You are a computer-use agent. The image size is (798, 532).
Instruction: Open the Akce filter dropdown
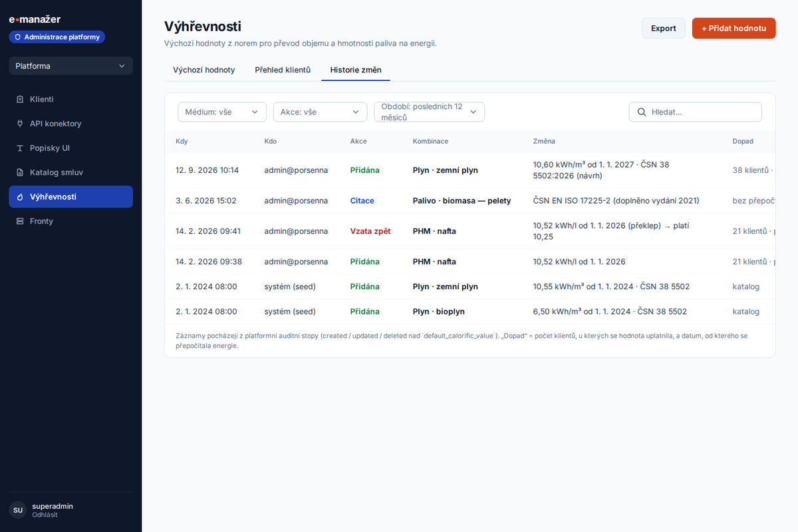pos(321,112)
